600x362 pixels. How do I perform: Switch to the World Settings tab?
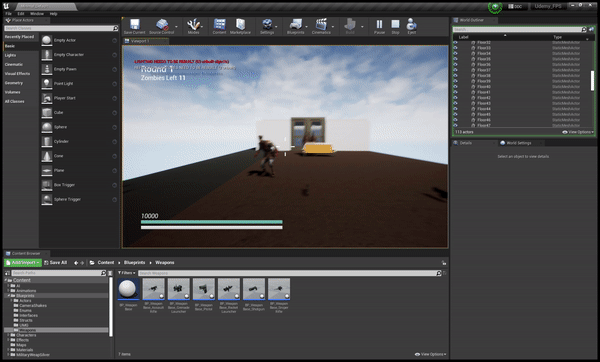(518, 143)
